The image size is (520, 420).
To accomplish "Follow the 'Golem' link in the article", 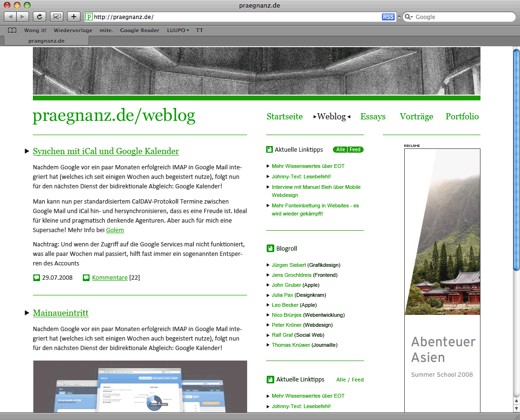I will coord(115,230).
